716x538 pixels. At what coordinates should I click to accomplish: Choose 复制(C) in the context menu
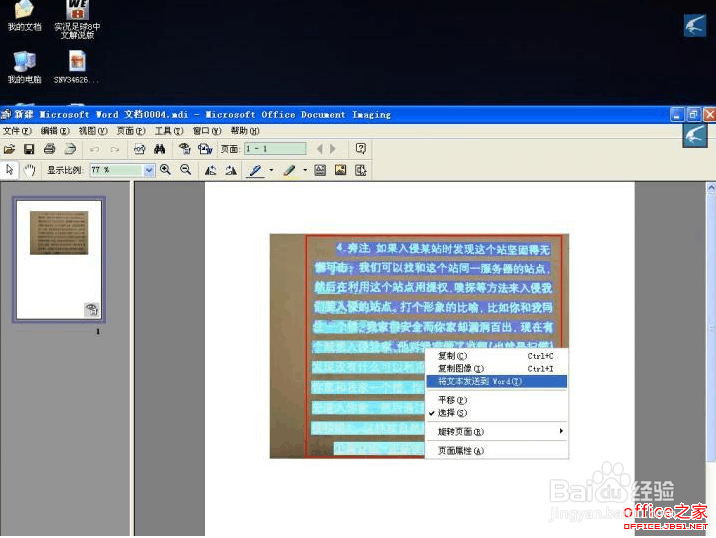coord(496,356)
